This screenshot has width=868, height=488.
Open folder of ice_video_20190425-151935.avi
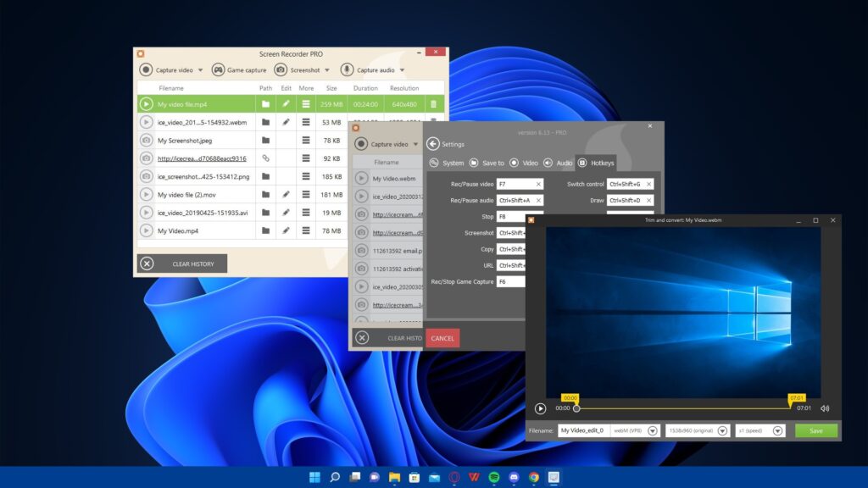point(265,213)
